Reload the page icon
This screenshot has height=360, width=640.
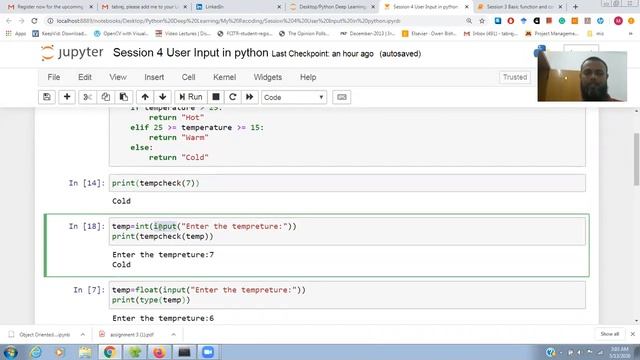tap(34, 21)
